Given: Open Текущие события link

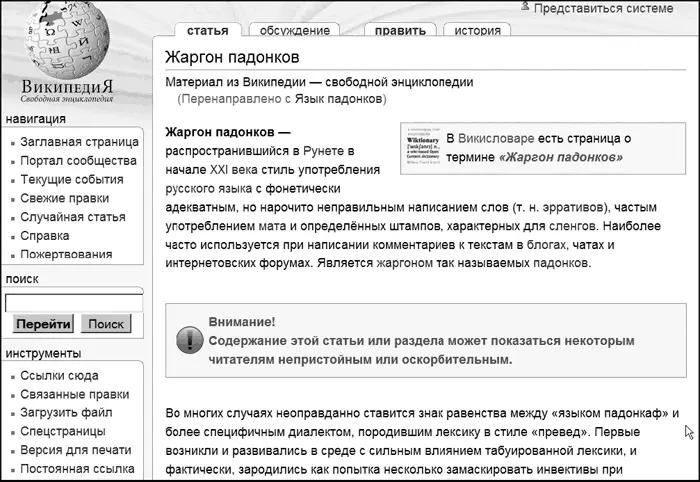Looking at the screenshot, I should [72, 179].
